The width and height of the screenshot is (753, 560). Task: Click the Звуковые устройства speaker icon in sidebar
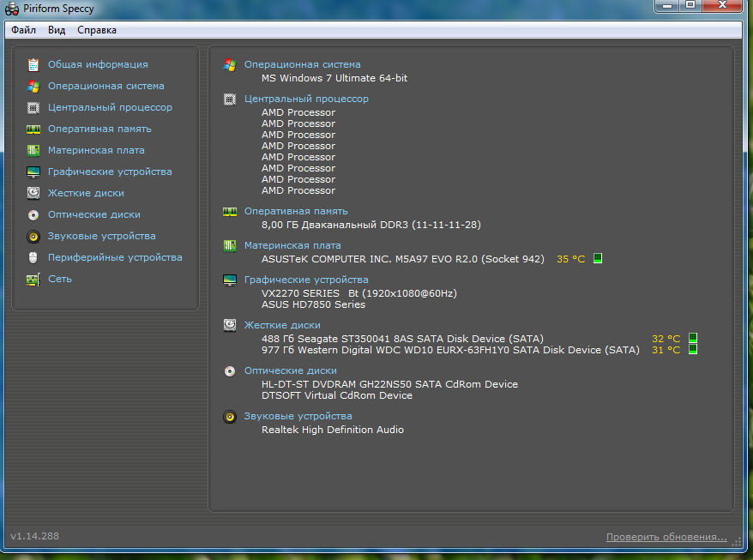(33, 236)
